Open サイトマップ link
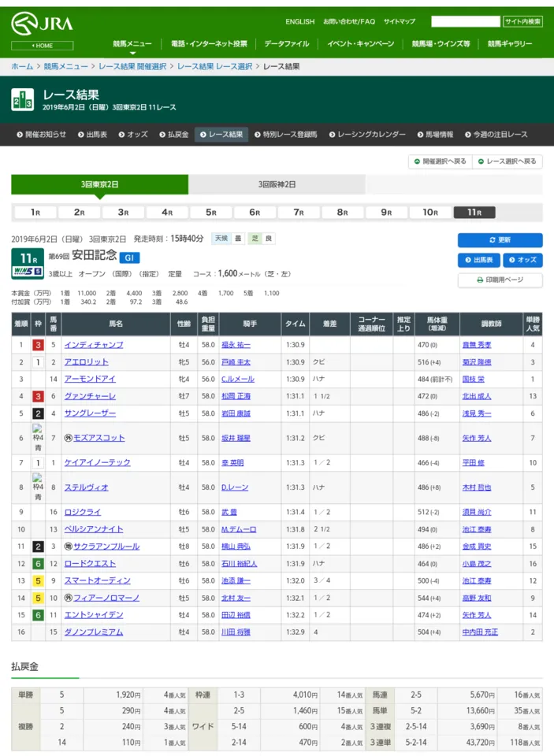 click(399, 22)
